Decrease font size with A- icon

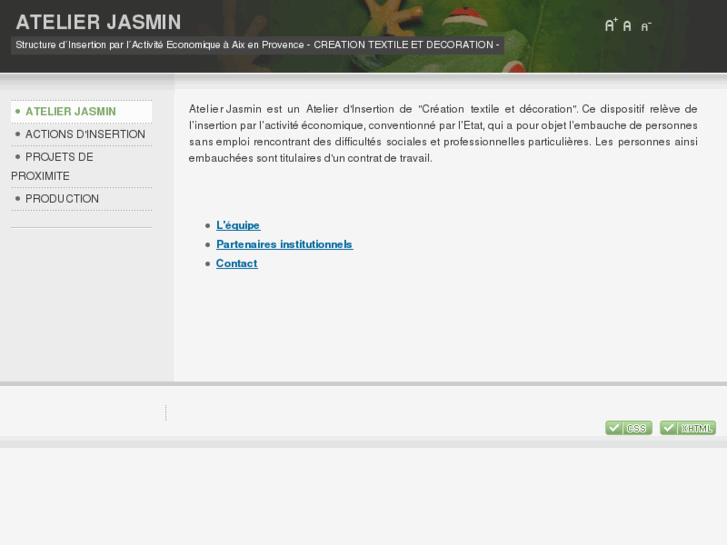point(646,26)
